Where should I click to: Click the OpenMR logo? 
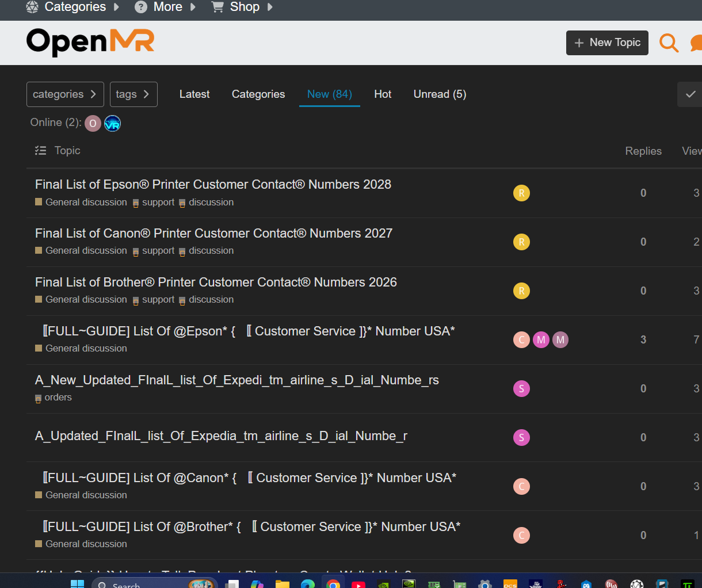pos(90,43)
